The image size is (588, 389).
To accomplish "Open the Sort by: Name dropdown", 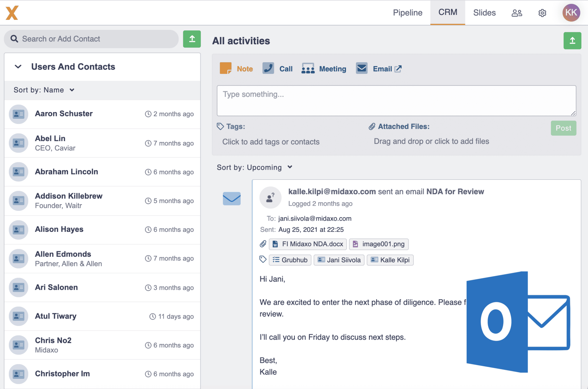I will point(44,90).
